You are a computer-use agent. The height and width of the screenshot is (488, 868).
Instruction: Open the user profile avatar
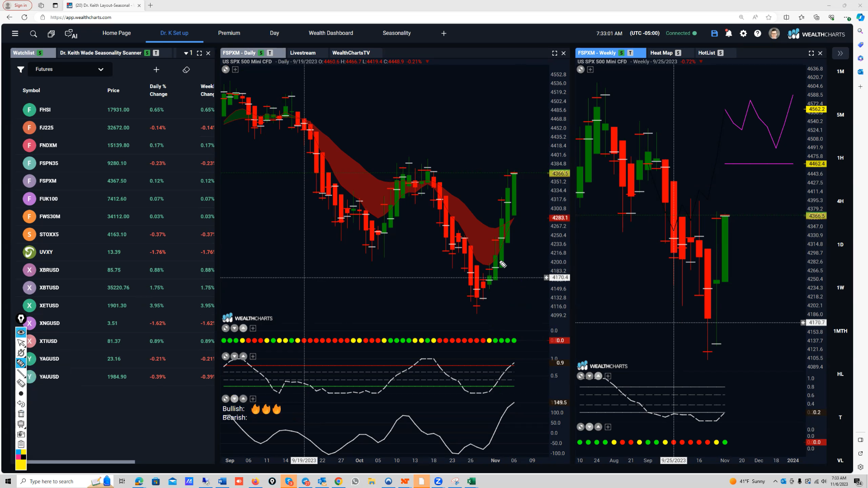point(774,33)
